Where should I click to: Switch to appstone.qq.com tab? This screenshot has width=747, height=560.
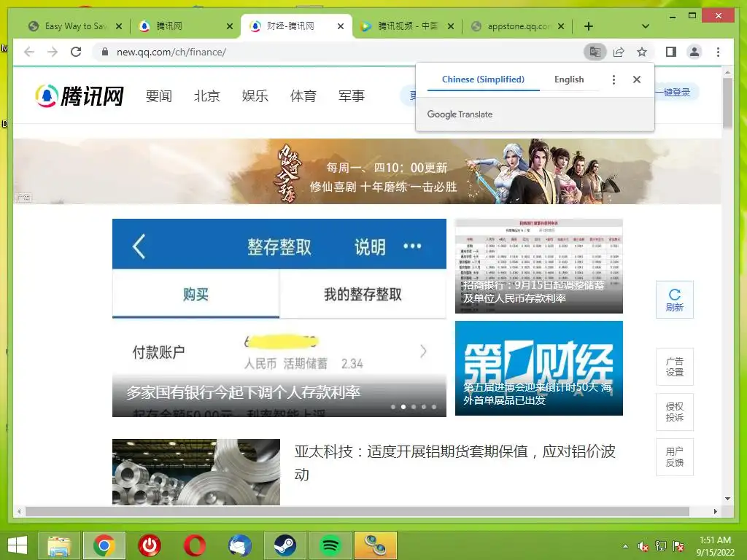click(x=518, y=26)
